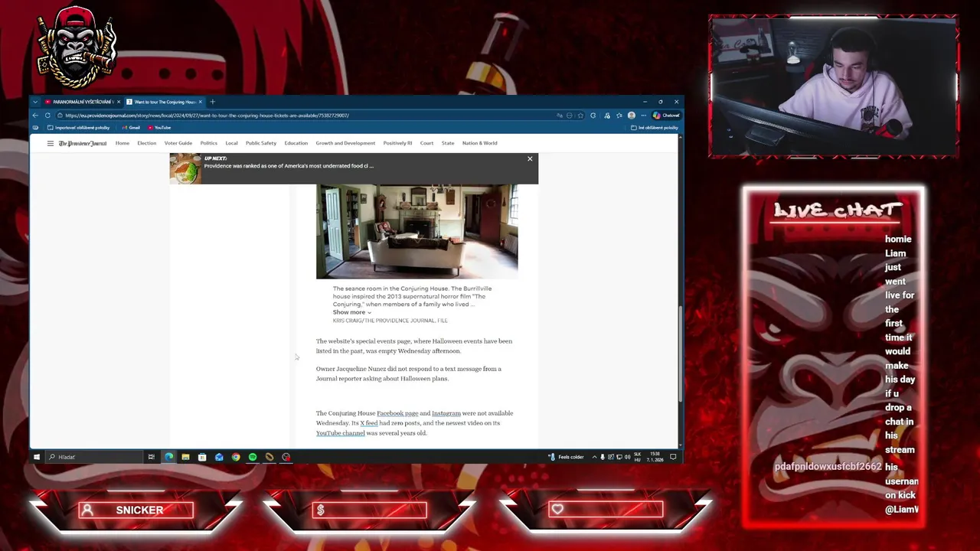Open Microsoft Edge from the taskbar

click(x=168, y=457)
